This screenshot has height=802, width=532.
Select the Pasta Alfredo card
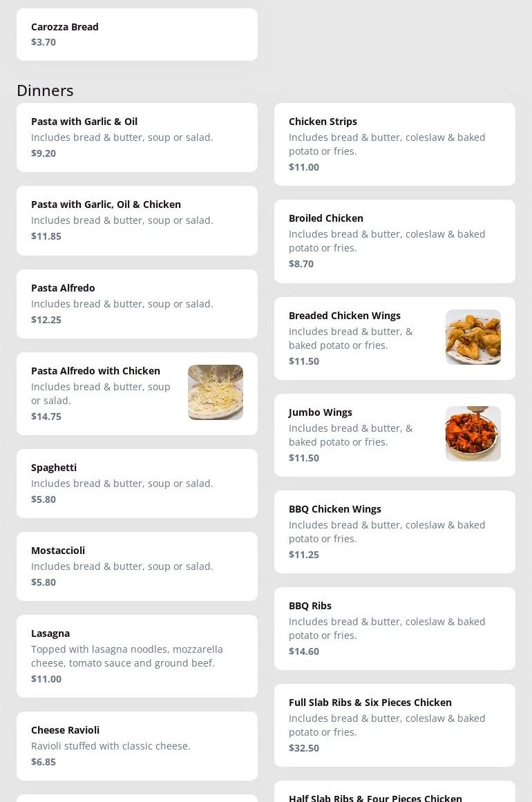tap(137, 304)
